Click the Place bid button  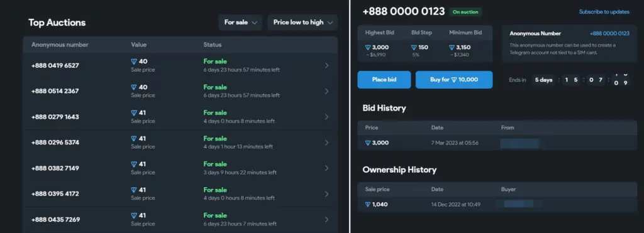pyautogui.click(x=384, y=80)
